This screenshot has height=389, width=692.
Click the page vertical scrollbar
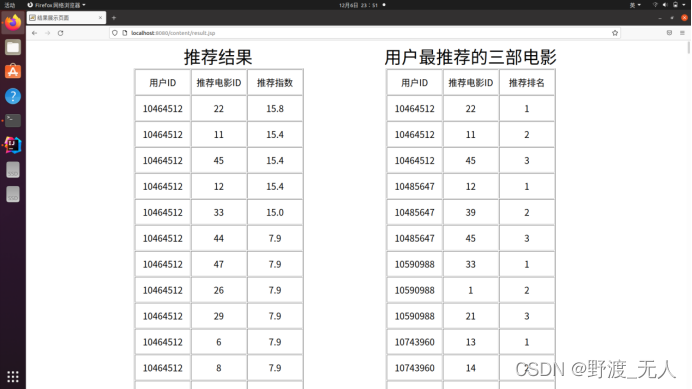click(688, 49)
